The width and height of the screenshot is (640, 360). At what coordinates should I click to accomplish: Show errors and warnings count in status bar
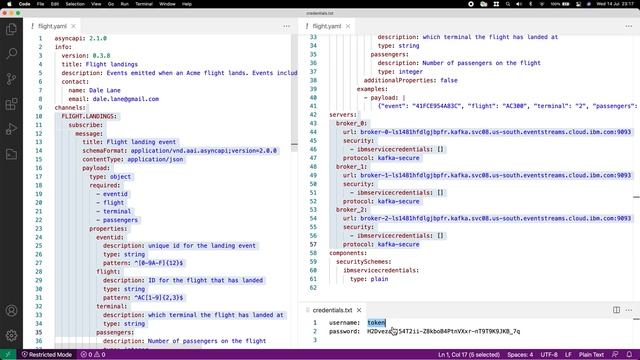(93, 355)
